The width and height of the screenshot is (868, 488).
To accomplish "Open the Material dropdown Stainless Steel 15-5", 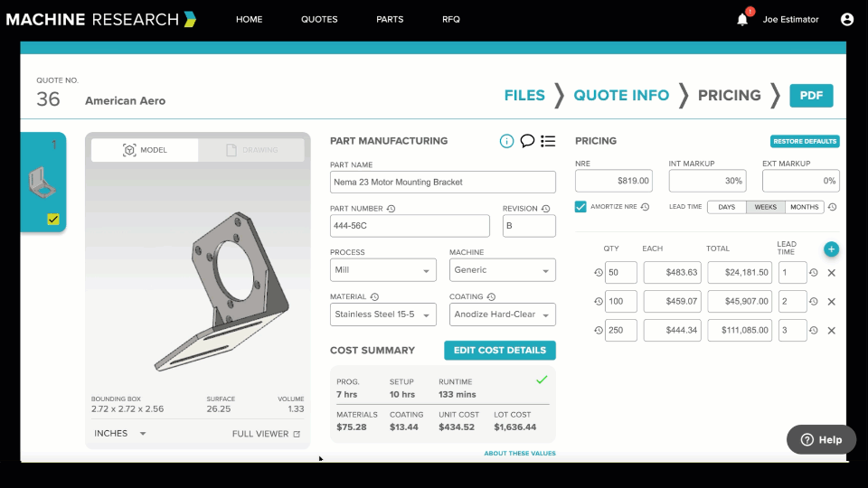I will 383,314.
